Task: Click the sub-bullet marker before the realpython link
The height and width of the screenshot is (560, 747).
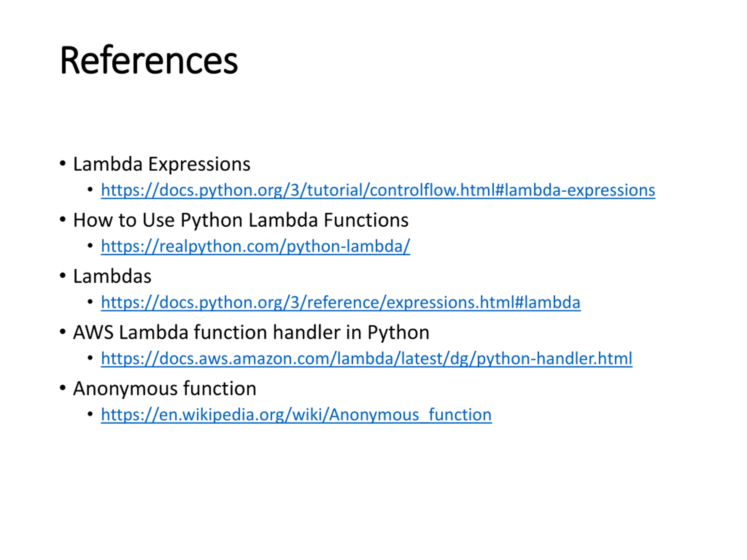Action: pyautogui.click(x=90, y=245)
